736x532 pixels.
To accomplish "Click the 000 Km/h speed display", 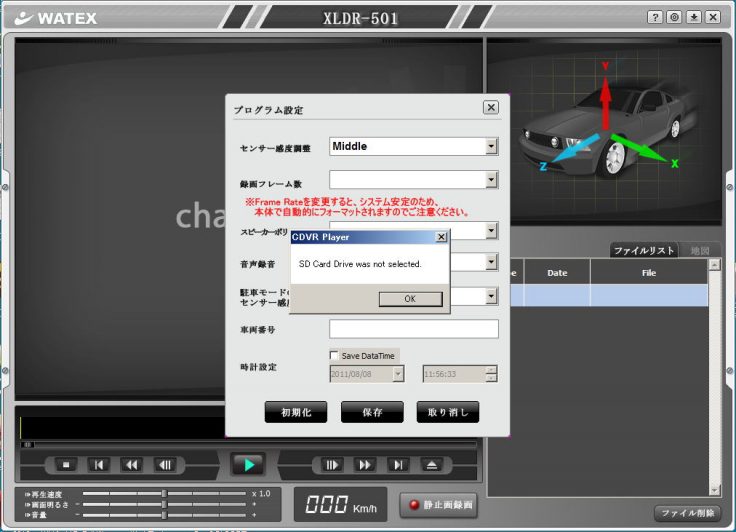I will tap(341, 505).
